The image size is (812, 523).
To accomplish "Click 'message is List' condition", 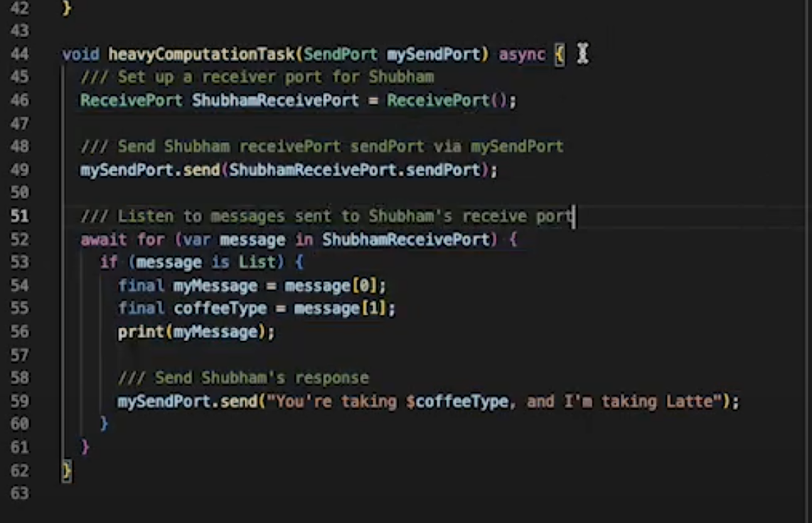I will 205,262.
